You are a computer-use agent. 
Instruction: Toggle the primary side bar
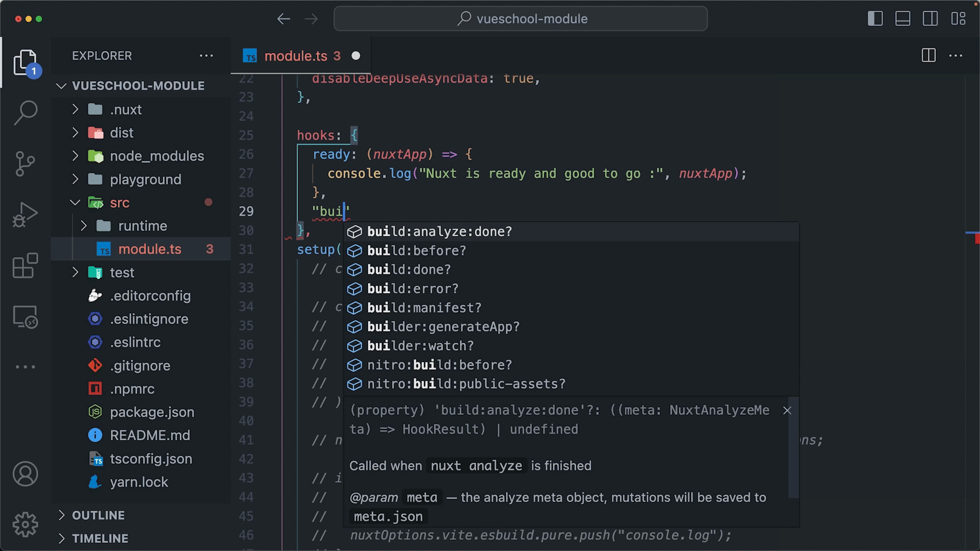tap(875, 19)
